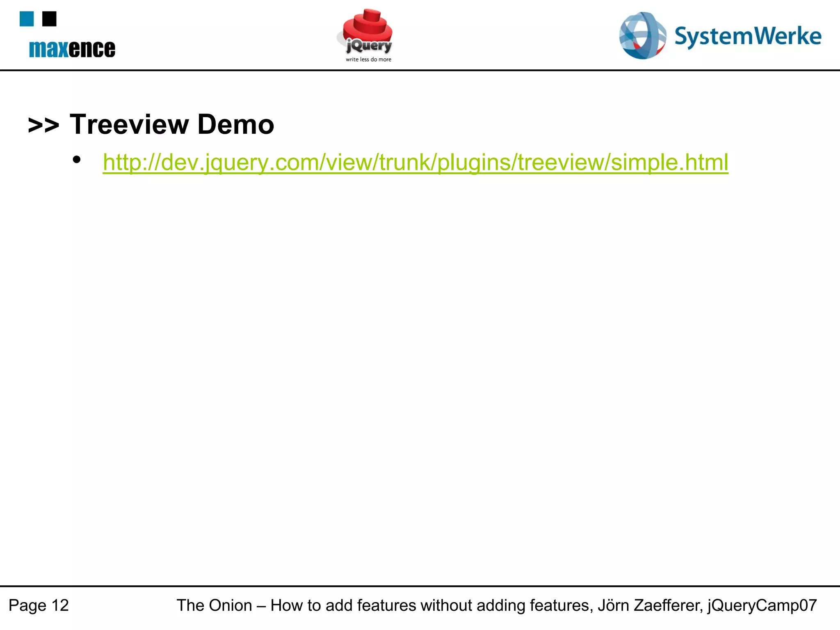Screen dimensions: 840x630
Task: Click the Page 12 label
Action: tap(39, 605)
